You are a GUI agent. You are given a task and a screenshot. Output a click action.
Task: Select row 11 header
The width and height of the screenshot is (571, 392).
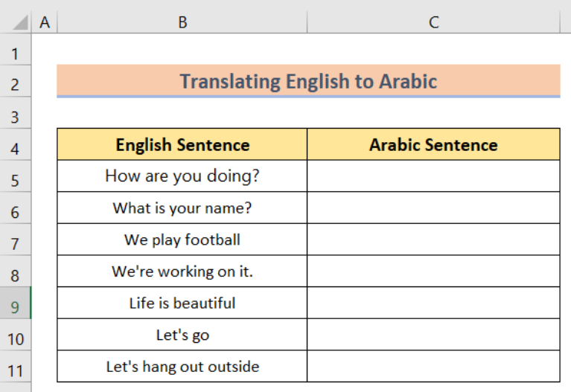(x=16, y=370)
